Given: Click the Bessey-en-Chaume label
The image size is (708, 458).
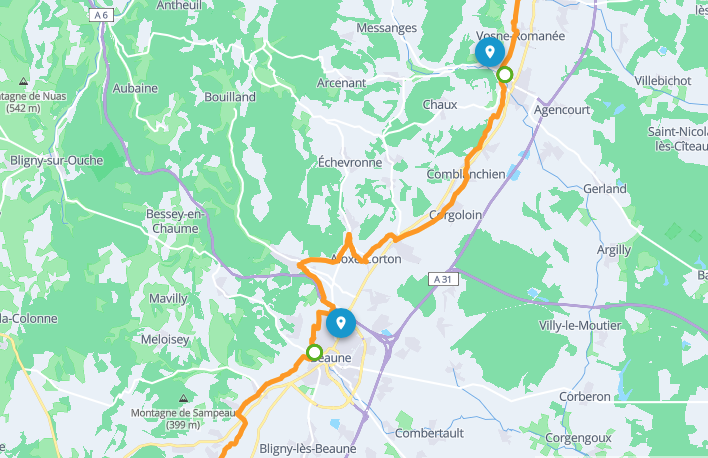Looking at the screenshot, I should (x=175, y=221).
